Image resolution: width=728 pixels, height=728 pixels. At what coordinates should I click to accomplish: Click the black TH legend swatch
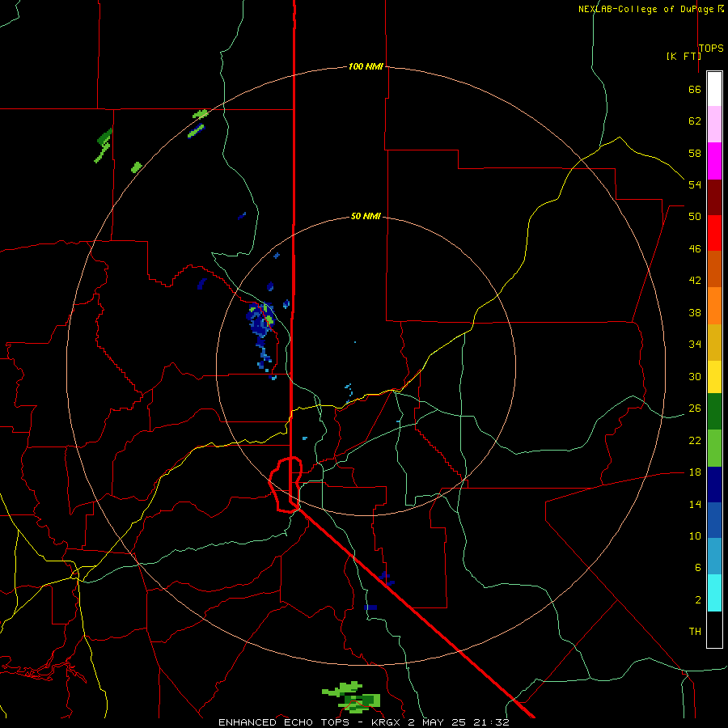714,629
